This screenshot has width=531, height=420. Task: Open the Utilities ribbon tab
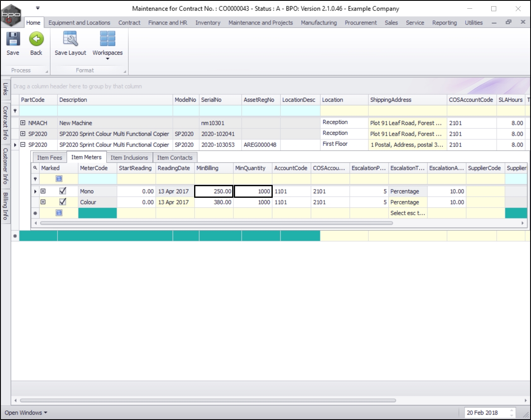click(x=474, y=23)
